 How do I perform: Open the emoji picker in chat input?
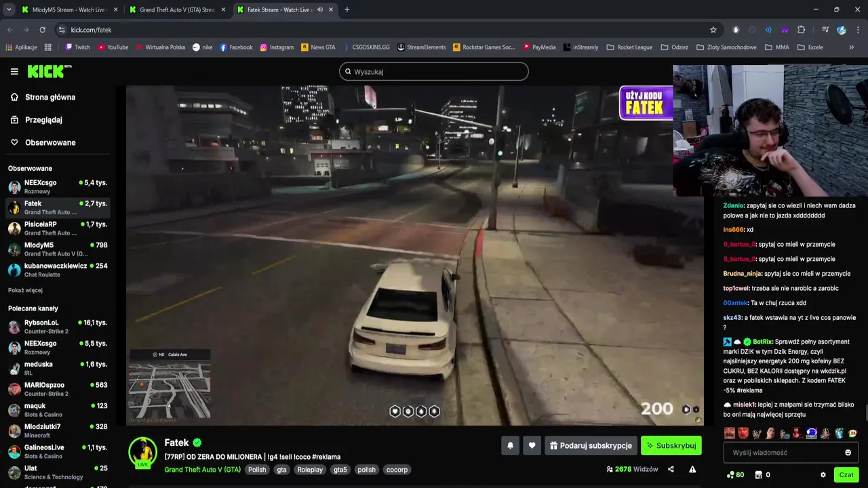[848, 452]
